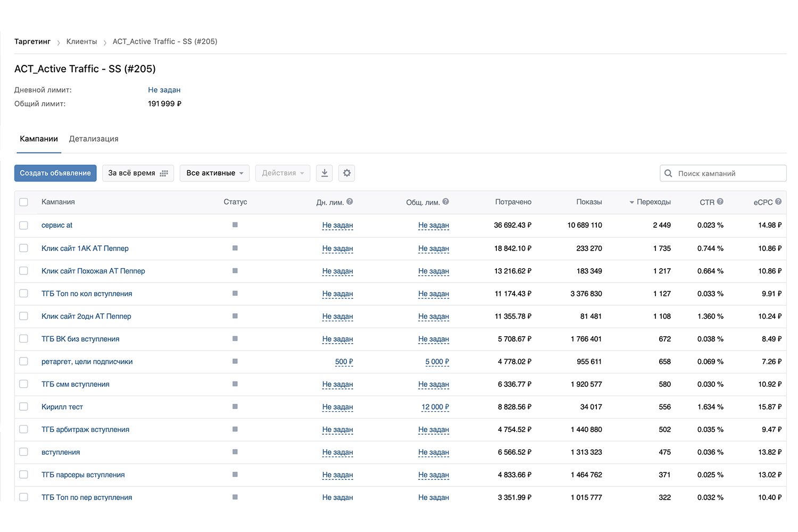The height and width of the screenshot is (532, 798).
Task: Click help icon beside CTR header
Action: coord(720,202)
